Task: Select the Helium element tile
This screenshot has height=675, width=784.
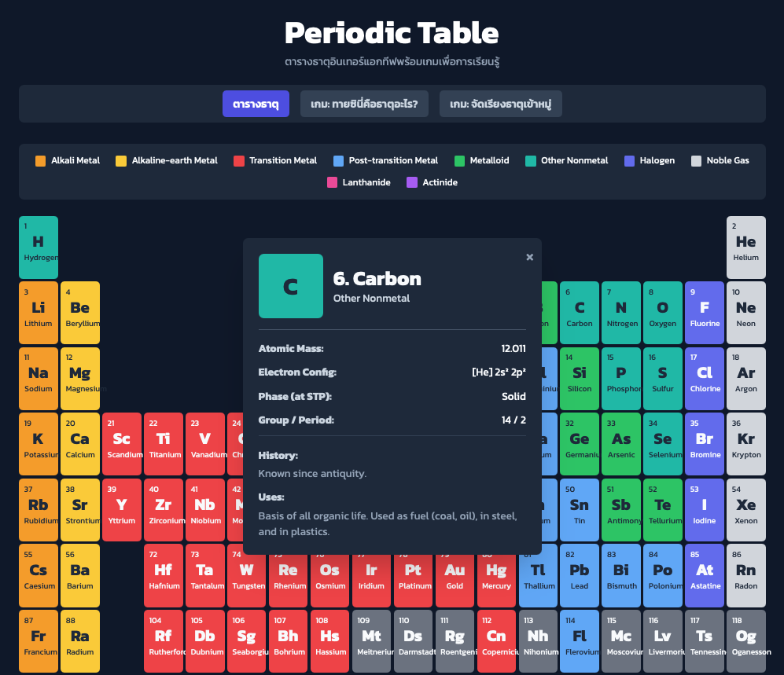Action: (x=745, y=247)
